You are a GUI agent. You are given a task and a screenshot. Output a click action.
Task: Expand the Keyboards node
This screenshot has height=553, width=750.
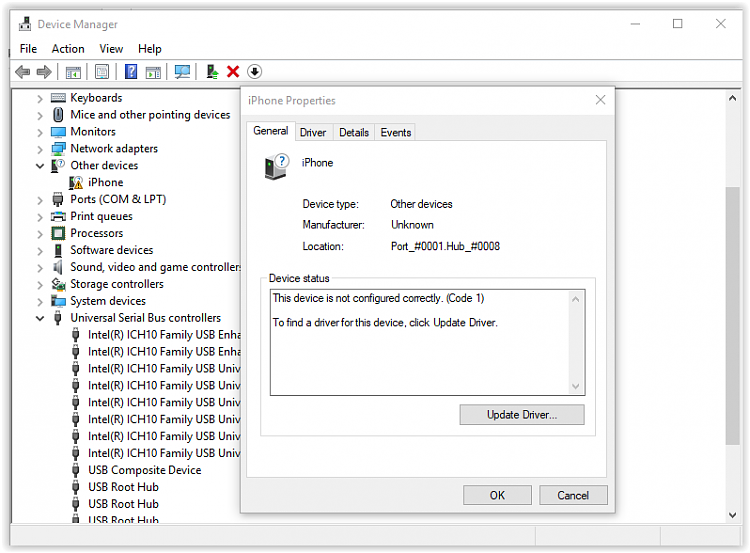[40, 99]
